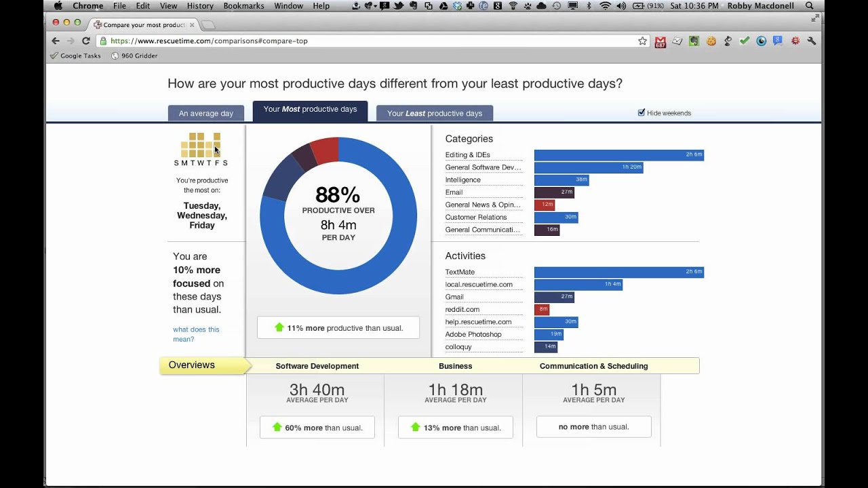The image size is (868, 488).
Task: Open the Evernote menu bar icon
Action: tap(413, 5)
